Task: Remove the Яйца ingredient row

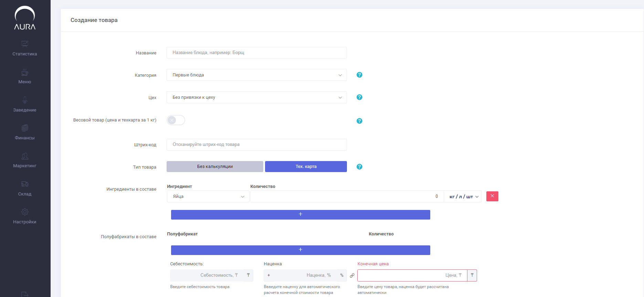Action: coord(492,196)
